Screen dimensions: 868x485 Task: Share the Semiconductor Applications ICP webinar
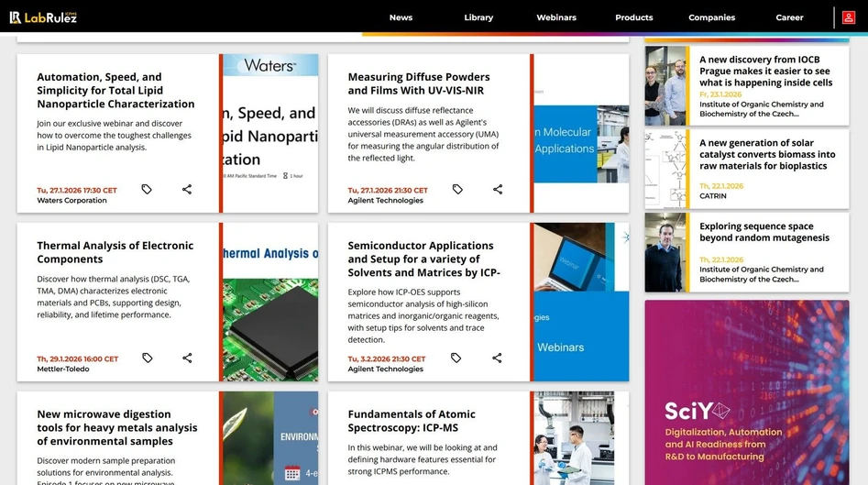tap(497, 358)
